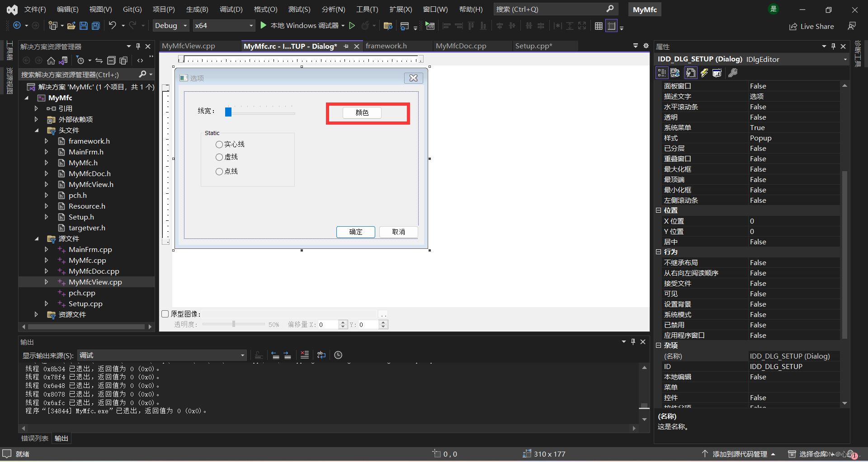Image resolution: width=868 pixels, height=462 pixels.
Task: Collapse the 源文件 folder node
Action: [x=37, y=238]
